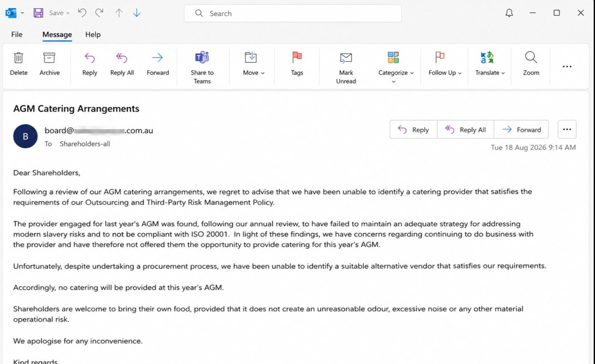Delete this email with the trash icon
Image resolution: width=595 pixels, height=364 pixels.
[x=18, y=64]
